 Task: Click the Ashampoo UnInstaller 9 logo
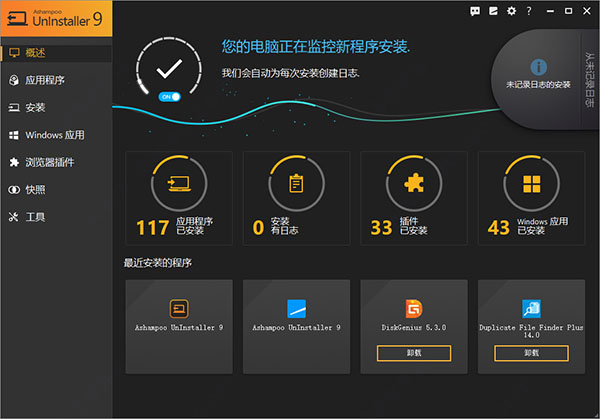click(x=57, y=18)
